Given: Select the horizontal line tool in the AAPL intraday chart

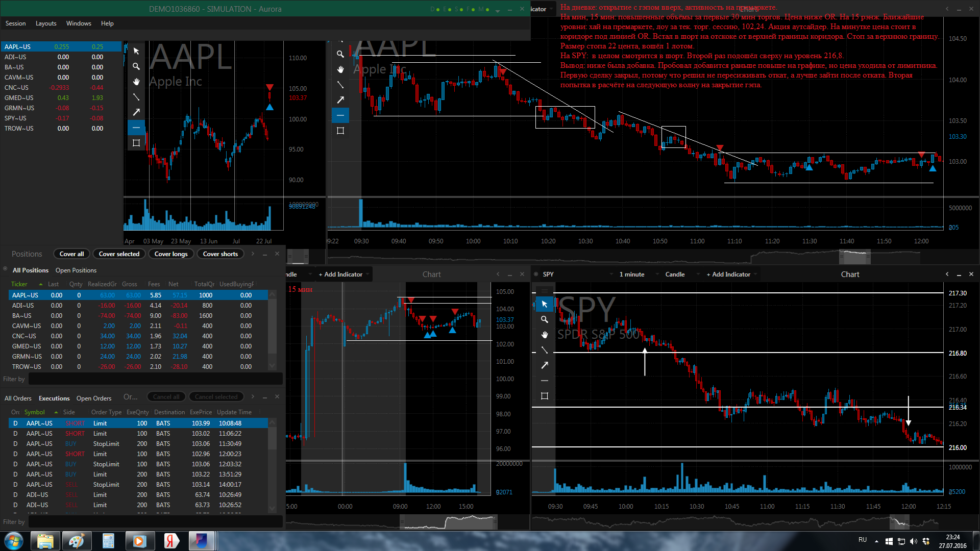Looking at the screenshot, I should click(x=340, y=115).
